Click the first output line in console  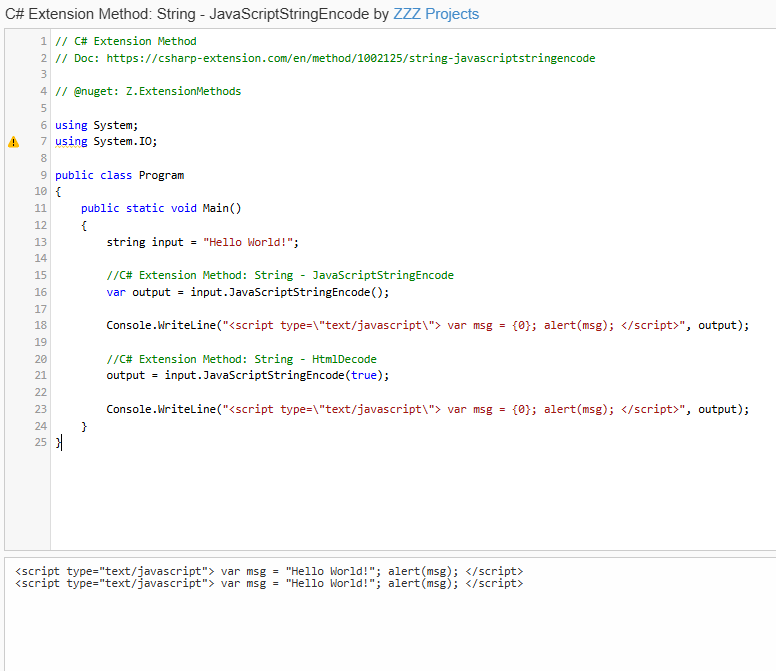tap(269, 571)
